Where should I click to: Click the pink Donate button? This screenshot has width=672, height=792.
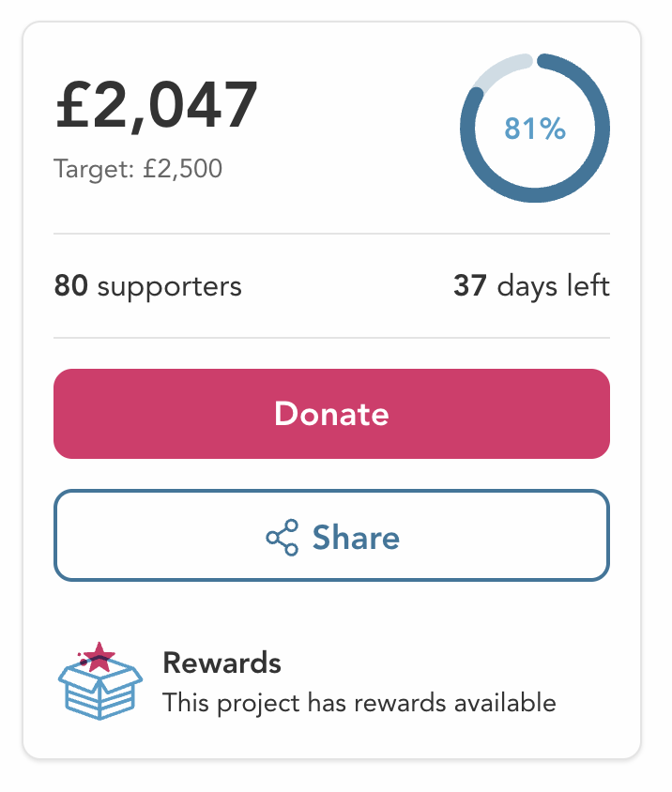[x=331, y=414]
